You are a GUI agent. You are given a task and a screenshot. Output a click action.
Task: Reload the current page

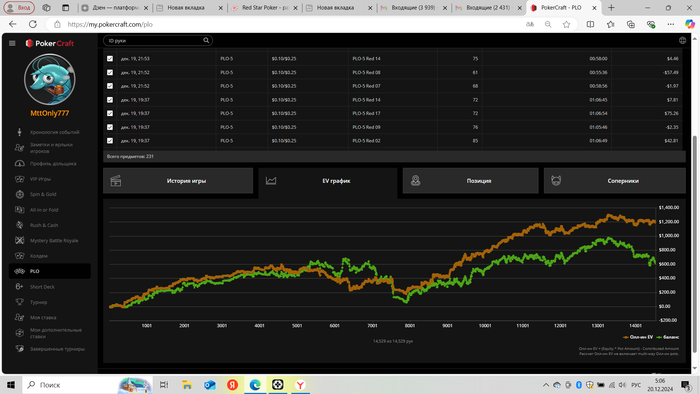pos(33,24)
